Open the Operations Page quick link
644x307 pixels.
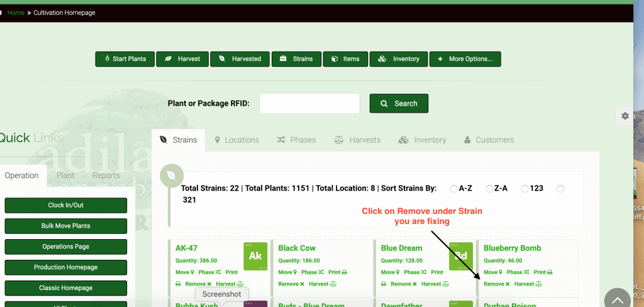[65, 247]
